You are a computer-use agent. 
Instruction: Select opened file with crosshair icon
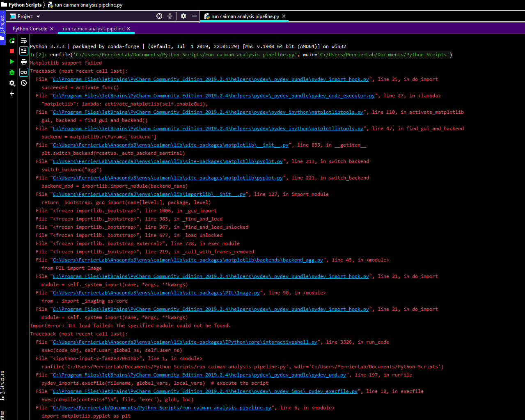[159, 16]
